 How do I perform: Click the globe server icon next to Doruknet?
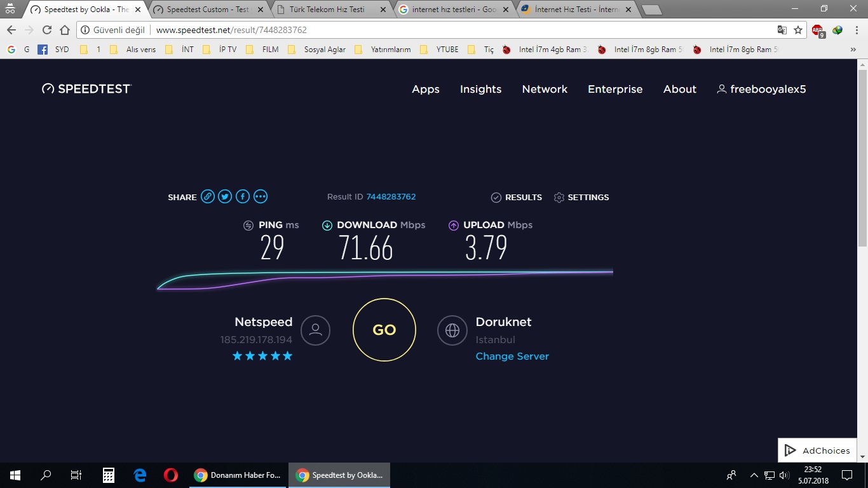[452, 330]
